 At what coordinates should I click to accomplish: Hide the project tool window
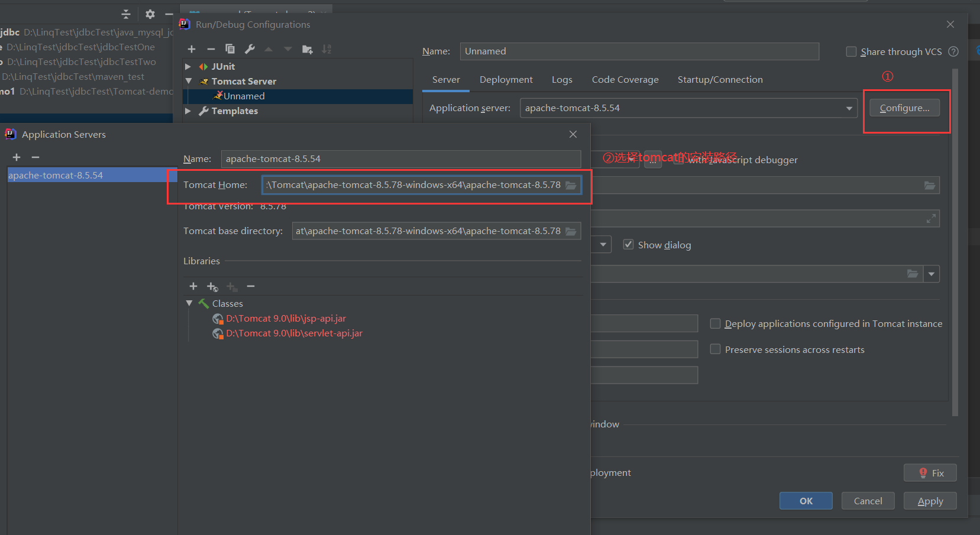(169, 14)
